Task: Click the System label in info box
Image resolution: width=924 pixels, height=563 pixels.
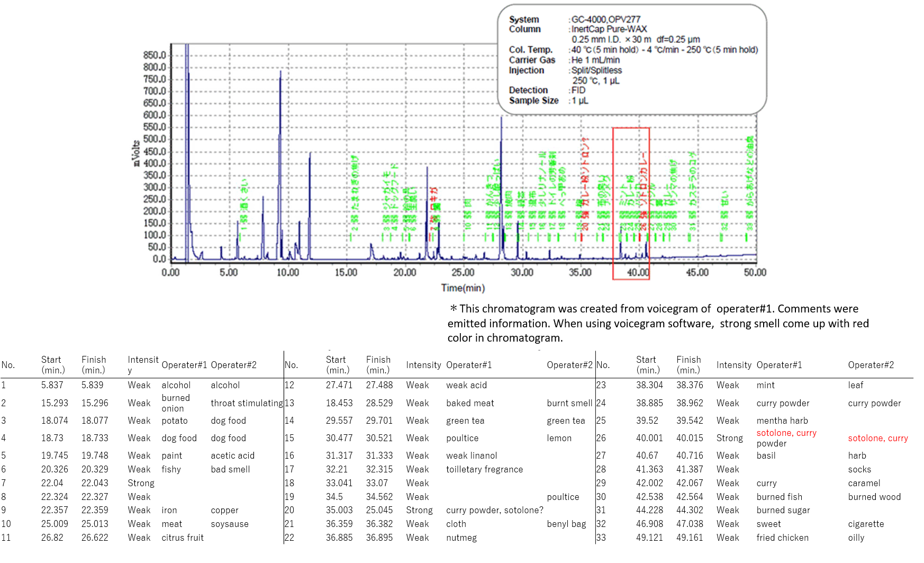Action: (523, 20)
